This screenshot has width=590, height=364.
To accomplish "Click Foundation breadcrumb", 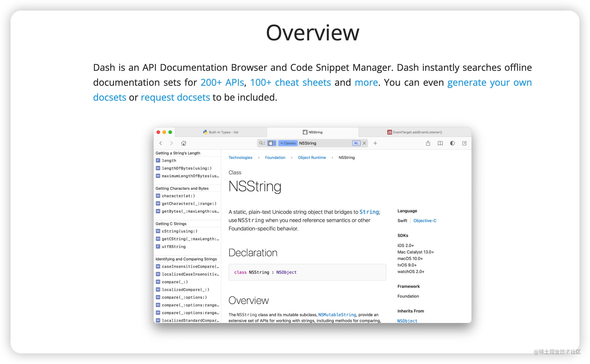I will [x=275, y=157].
